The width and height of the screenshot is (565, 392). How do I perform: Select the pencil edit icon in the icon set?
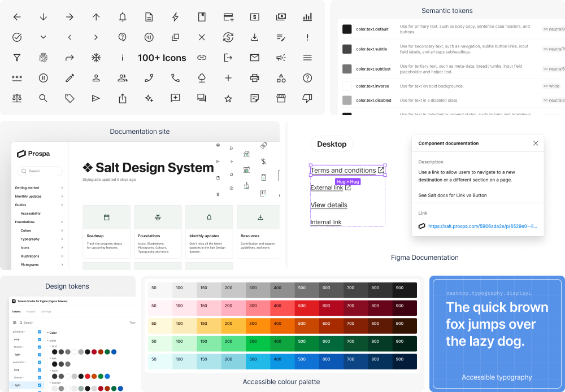[x=69, y=77]
